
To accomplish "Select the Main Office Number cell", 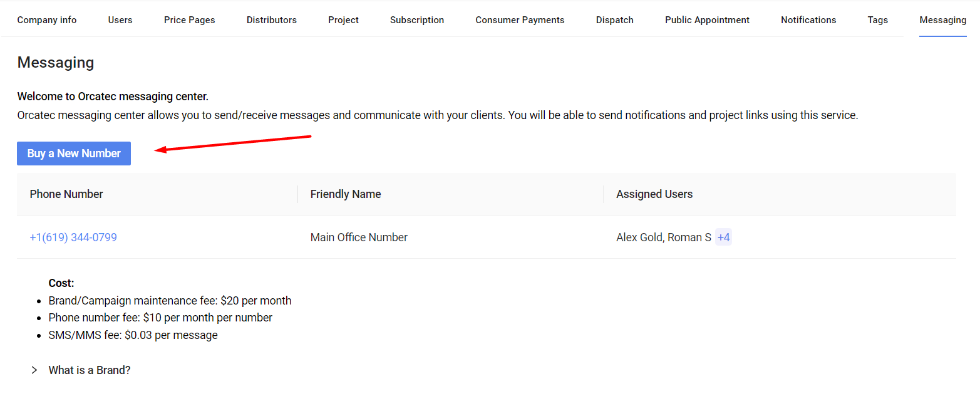I will tap(359, 237).
